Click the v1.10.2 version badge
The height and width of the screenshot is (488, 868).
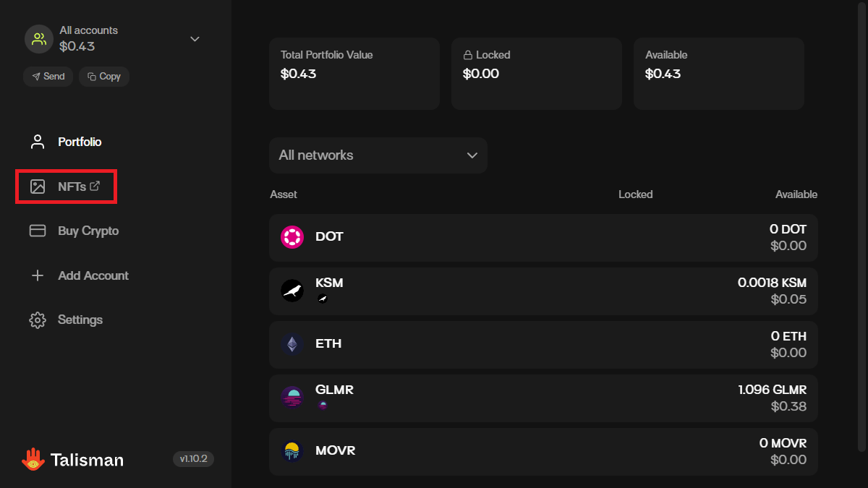(193, 459)
